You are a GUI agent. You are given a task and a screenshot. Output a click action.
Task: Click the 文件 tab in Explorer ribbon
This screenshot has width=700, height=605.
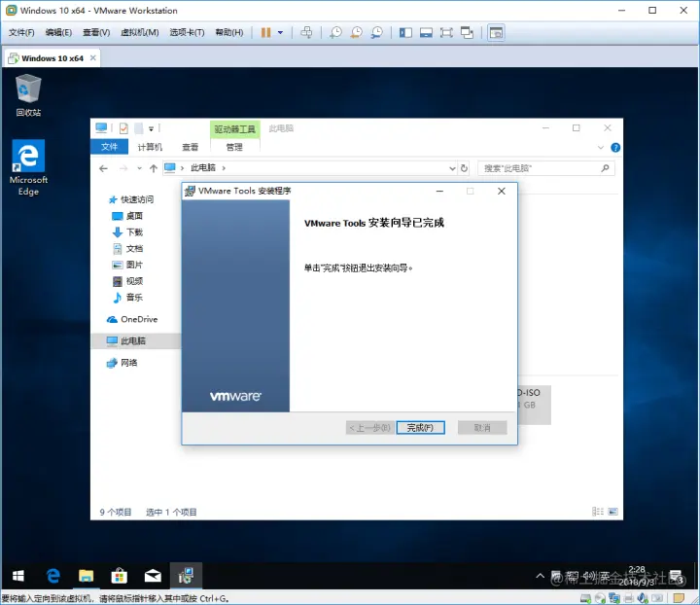(x=109, y=147)
